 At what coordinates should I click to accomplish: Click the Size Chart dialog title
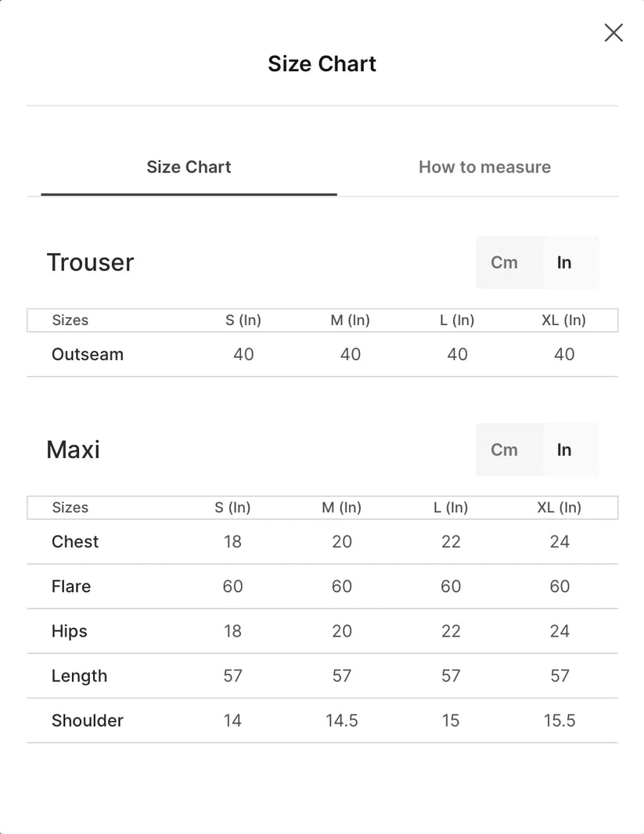tap(322, 64)
